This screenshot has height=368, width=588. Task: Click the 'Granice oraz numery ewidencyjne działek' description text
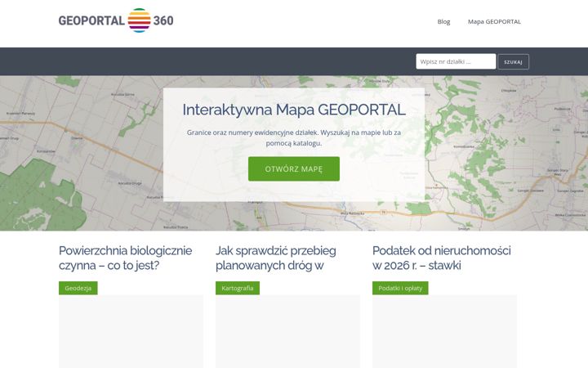click(294, 138)
